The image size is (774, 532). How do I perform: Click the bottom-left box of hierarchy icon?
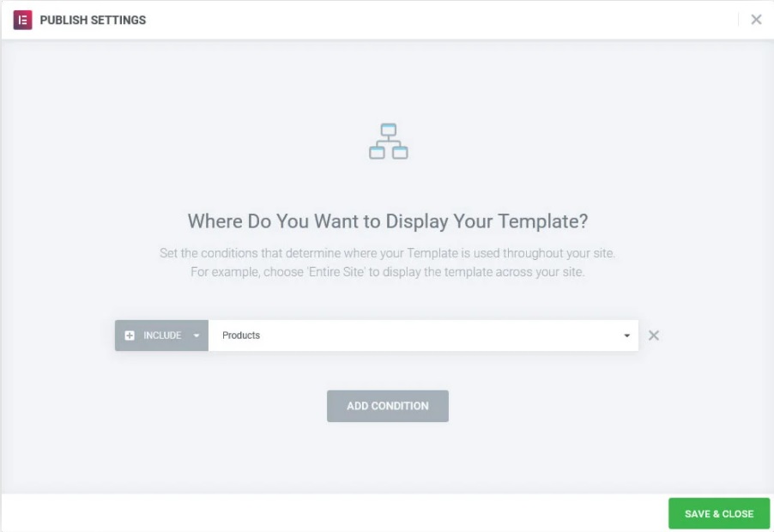pyautogui.click(x=377, y=153)
